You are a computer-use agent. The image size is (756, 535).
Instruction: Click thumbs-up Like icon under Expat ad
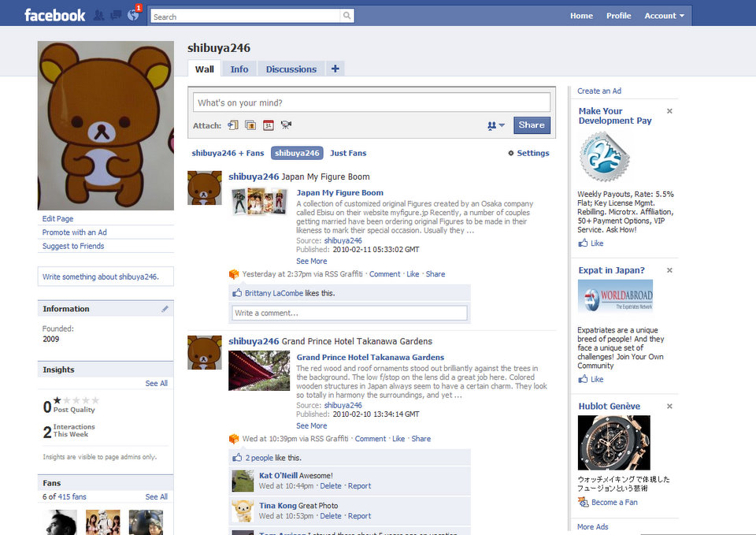(583, 379)
